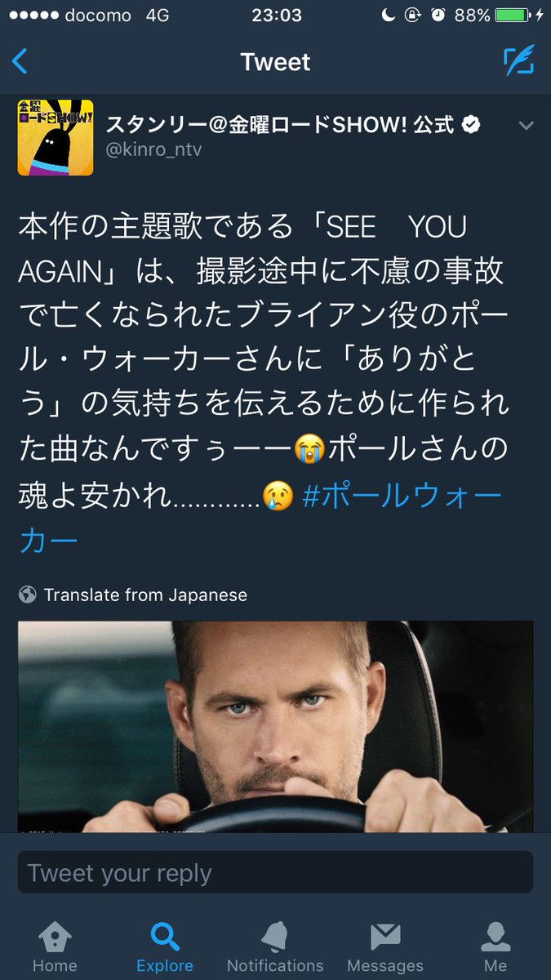Translate tweet from Japanese
Image resolution: width=551 pixels, height=980 pixels.
pos(145,595)
